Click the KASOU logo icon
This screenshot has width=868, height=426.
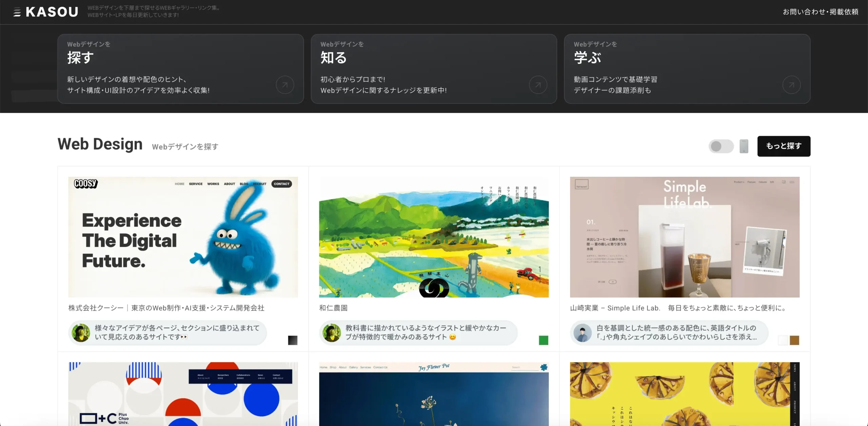(17, 12)
